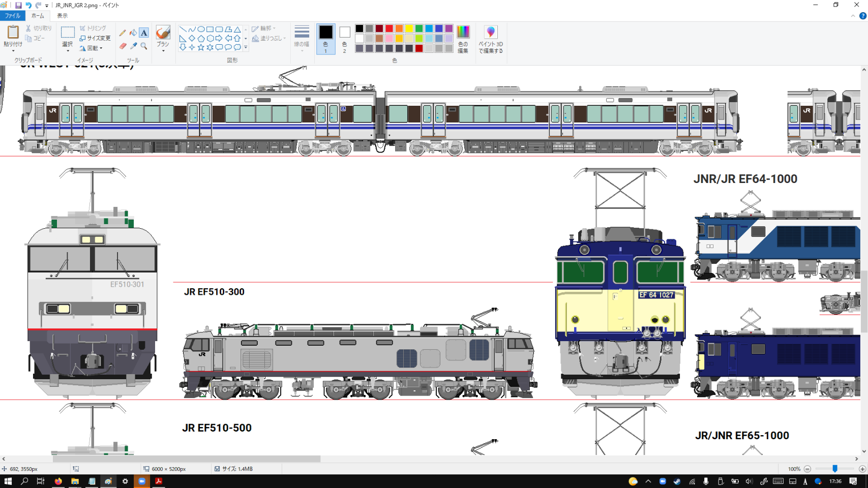Pick the red color swatch in palette
Image resolution: width=868 pixels, height=488 pixels.
click(x=389, y=28)
